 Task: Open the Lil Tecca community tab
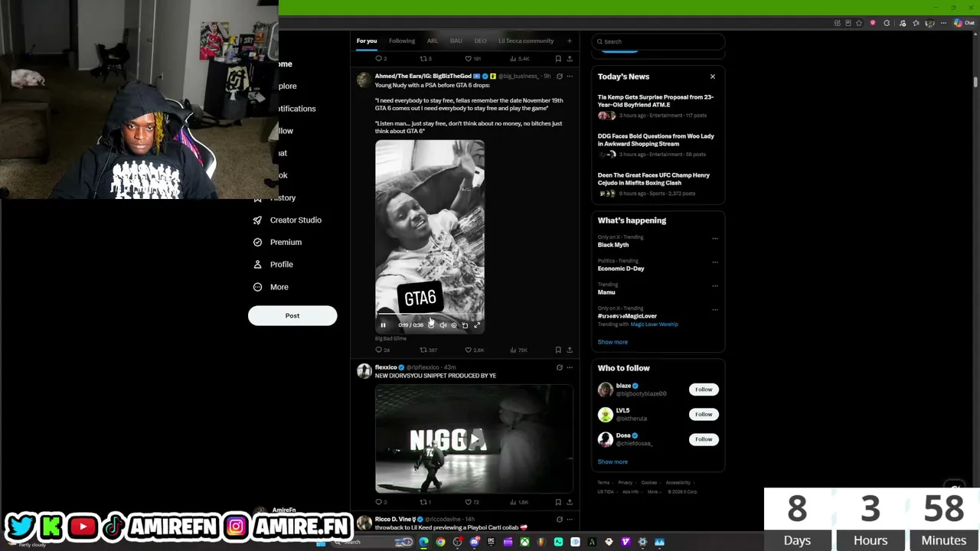pyautogui.click(x=526, y=41)
